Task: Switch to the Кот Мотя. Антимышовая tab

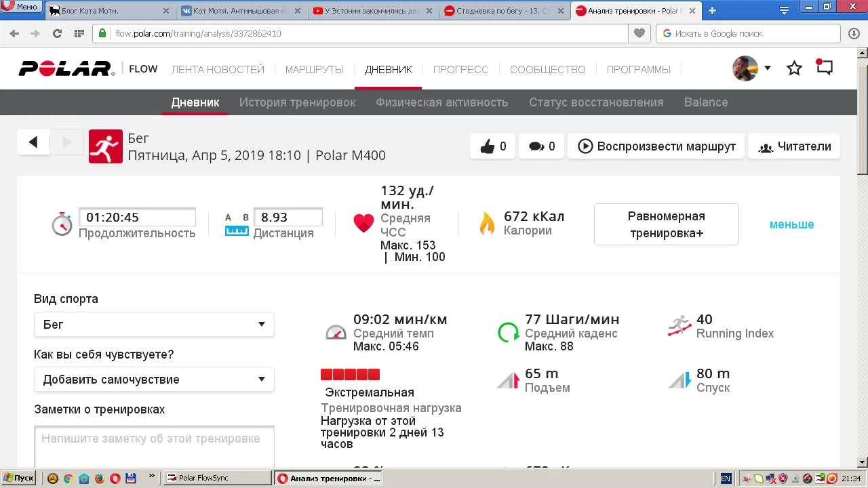Action: click(x=241, y=11)
